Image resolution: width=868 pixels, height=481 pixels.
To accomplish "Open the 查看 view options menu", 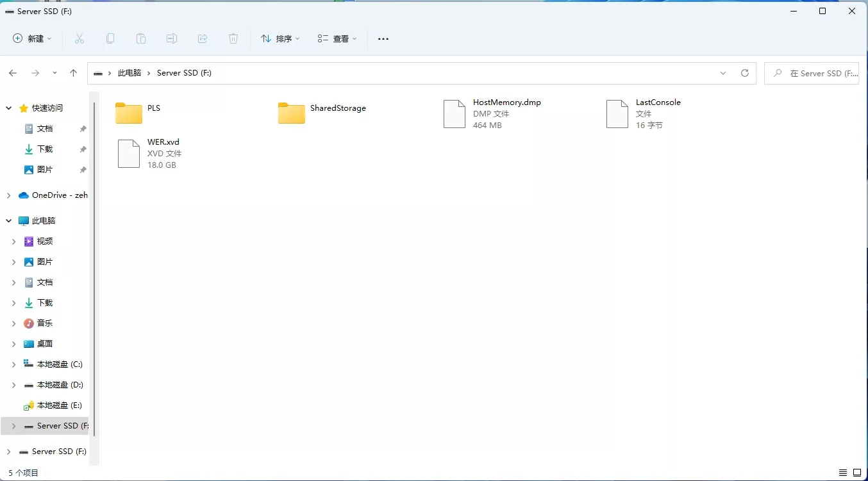I will 337,39.
